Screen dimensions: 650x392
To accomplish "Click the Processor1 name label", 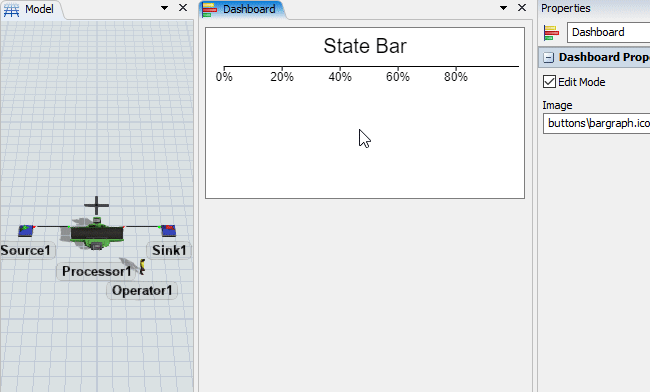I will tap(96, 271).
